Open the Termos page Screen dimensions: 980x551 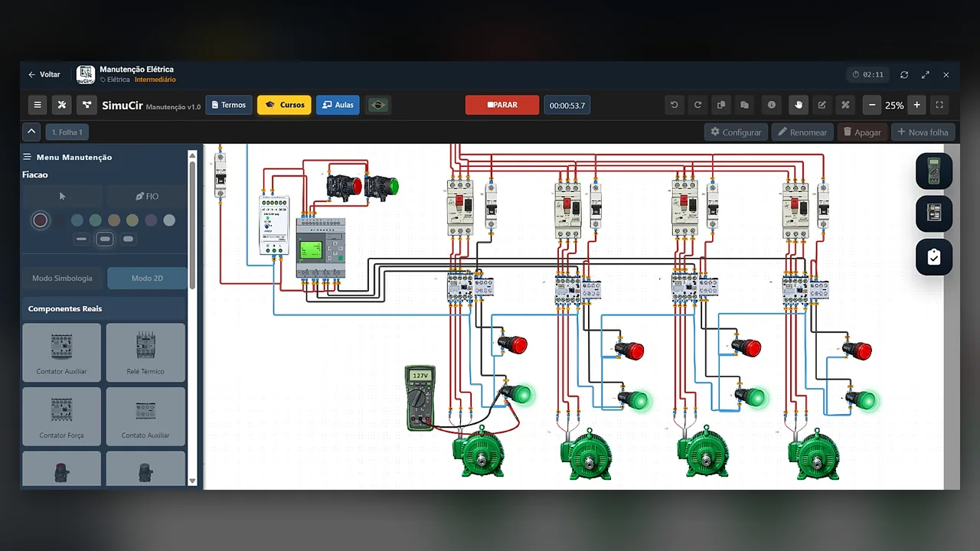tap(229, 105)
